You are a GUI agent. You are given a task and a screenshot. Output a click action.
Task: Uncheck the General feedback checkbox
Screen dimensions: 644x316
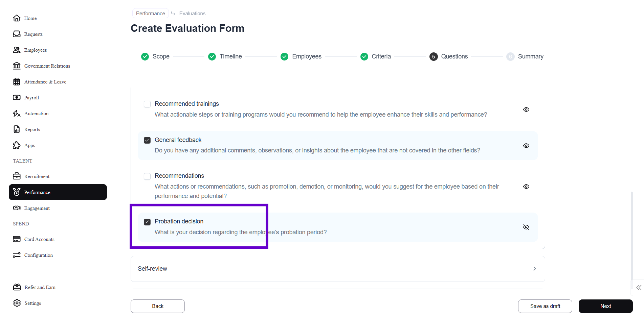click(147, 140)
